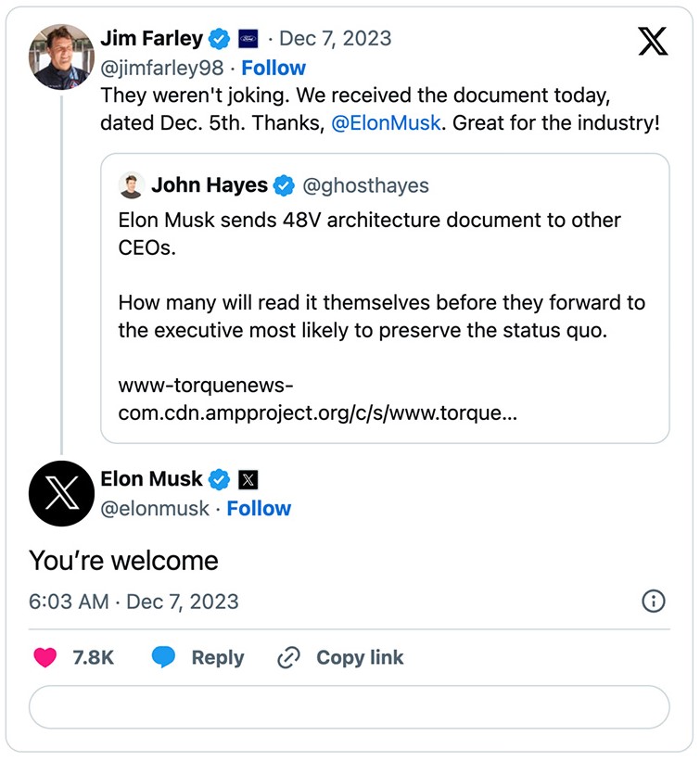Open @jimfarley98's profile handle
This screenshot has width=700, height=761.
click(x=159, y=67)
